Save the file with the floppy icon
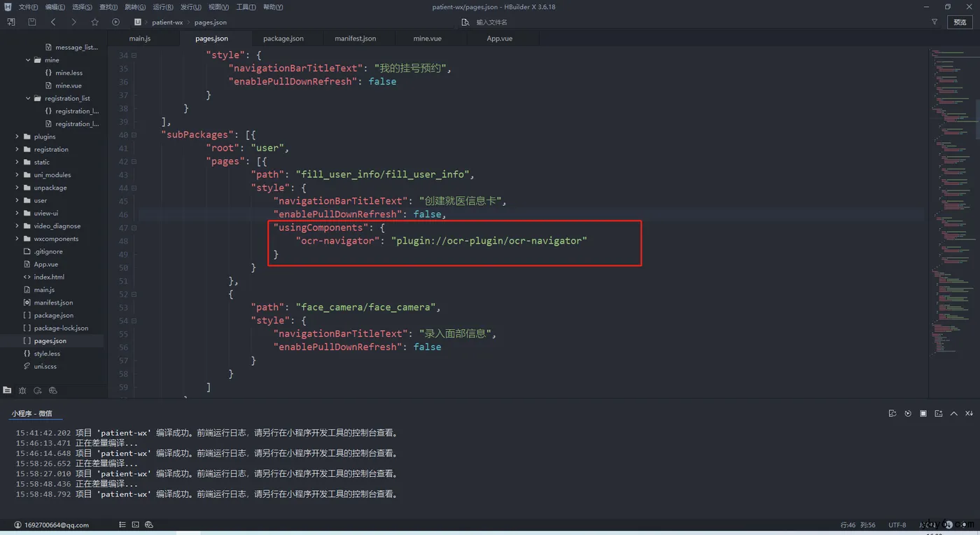The width and height of the screenshot is (980, 535). (32, 22)
